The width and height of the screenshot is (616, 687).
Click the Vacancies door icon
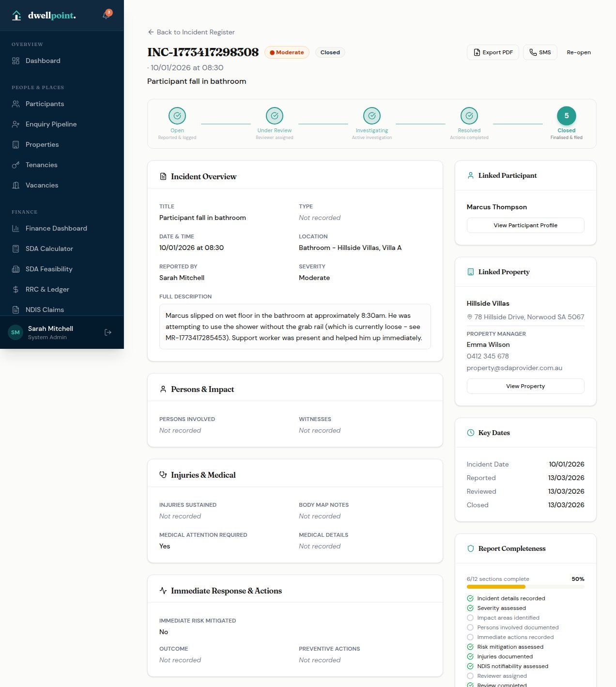tap(15, 185)
